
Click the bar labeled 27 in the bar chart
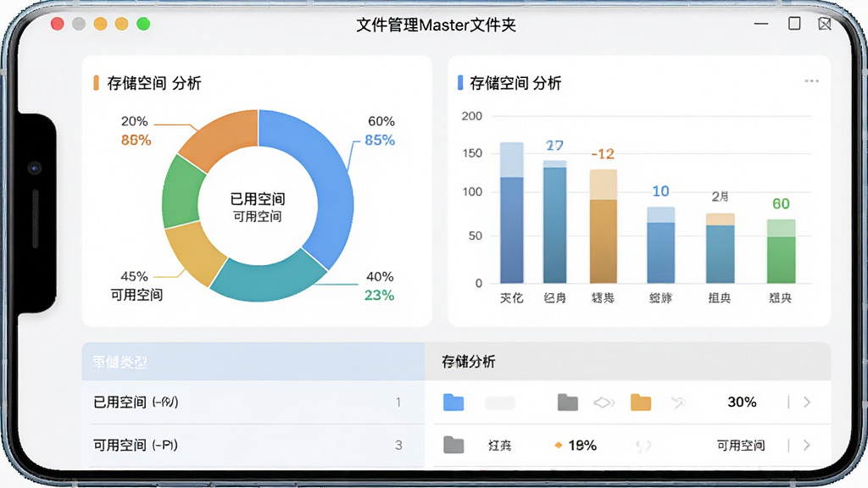[x=554, y=221]
